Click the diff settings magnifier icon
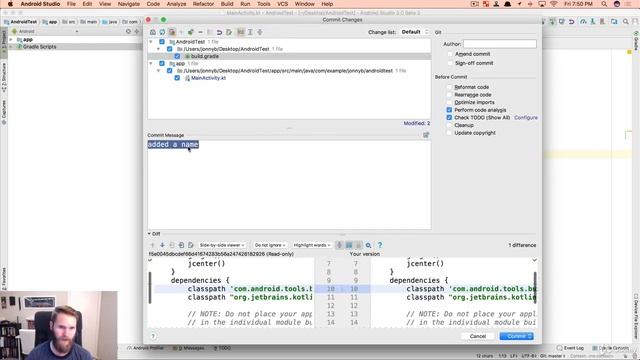Viewport: 640px width, 360px height. pyautogui.click(x=369, y=245)
